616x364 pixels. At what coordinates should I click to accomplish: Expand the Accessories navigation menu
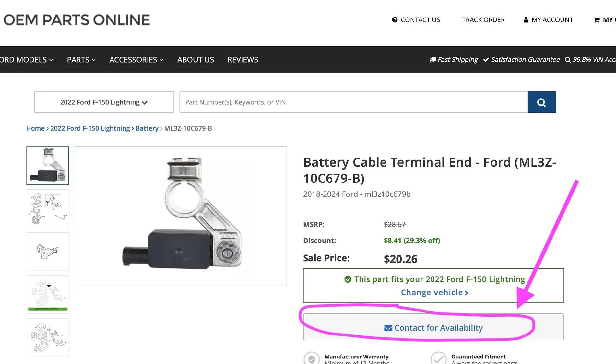click(x=136, y=60)
